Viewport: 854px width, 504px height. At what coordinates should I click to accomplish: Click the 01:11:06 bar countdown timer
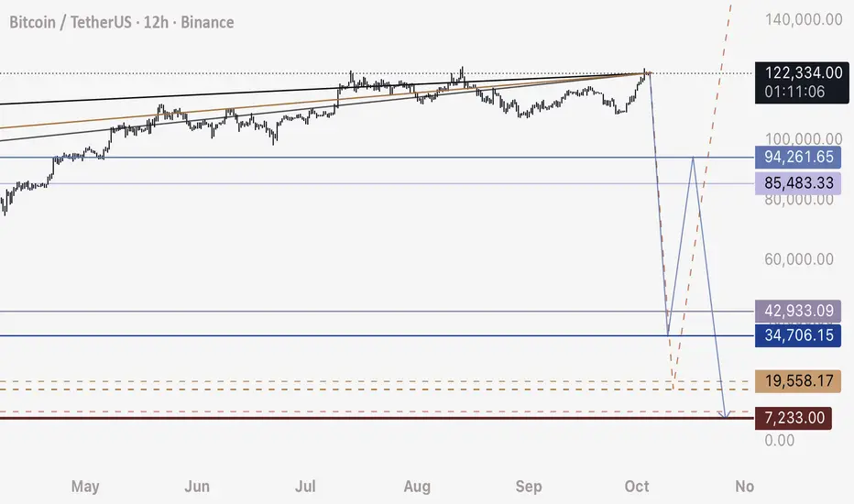click(794, 91)
